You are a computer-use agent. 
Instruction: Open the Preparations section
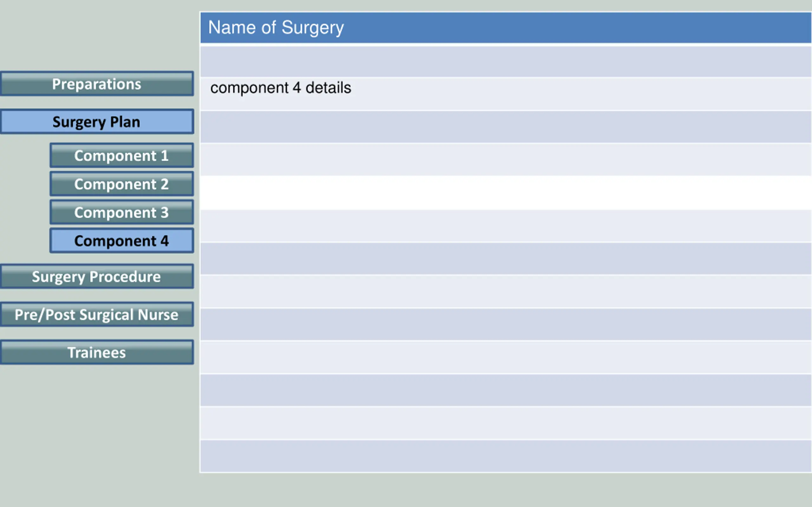[x=97, y=83]
